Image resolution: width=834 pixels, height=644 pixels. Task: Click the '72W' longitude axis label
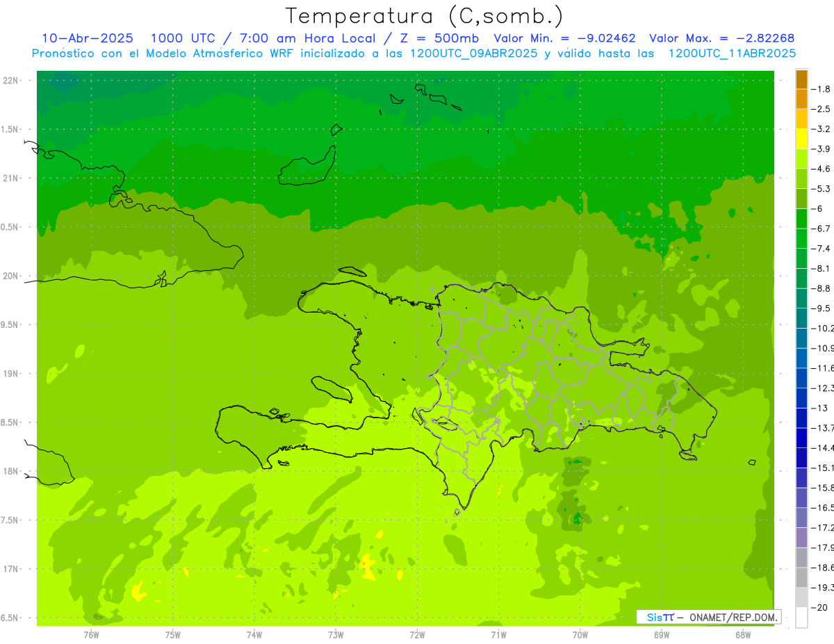[x=417, y=635]
